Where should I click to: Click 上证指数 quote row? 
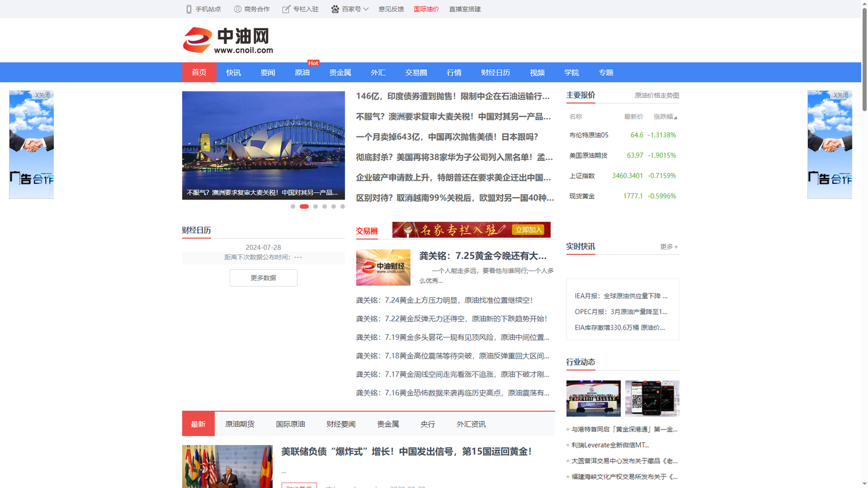pos(623,176)
